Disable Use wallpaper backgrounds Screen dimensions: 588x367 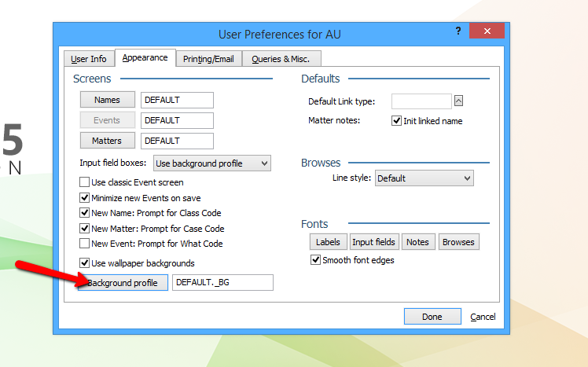[x=84, y=262]
